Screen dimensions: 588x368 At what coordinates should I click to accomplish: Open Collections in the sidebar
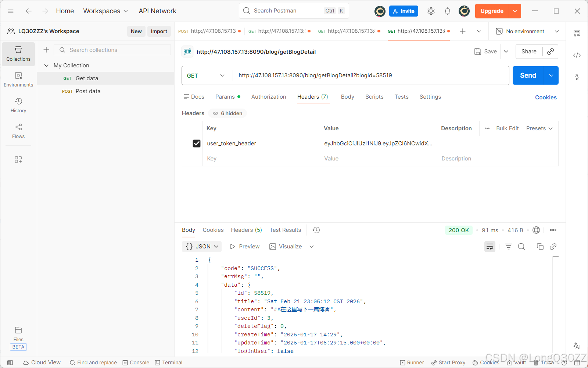pyautogui.click(x=18, y=54)
